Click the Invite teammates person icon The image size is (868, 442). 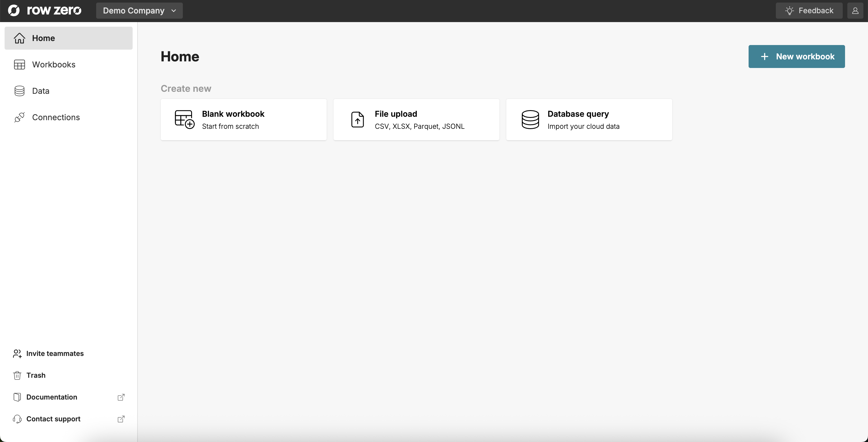(17, 353)
